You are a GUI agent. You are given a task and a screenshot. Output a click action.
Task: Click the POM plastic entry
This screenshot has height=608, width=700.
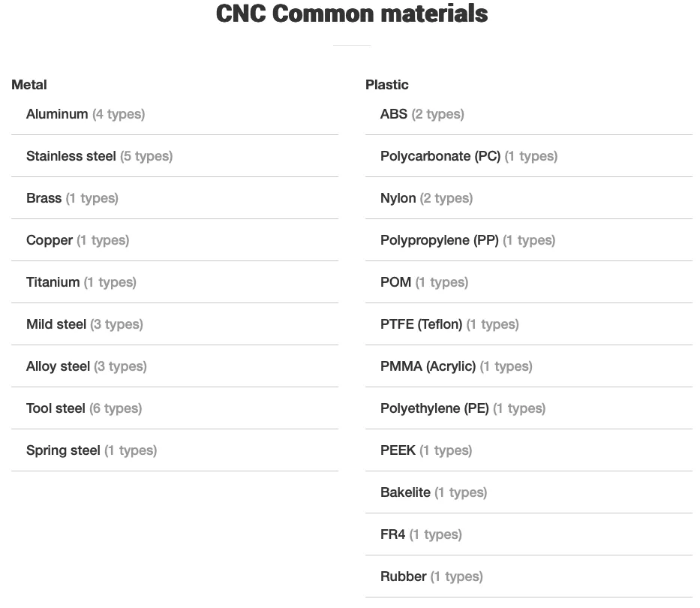pyautogui.click(x=529, y=282)
